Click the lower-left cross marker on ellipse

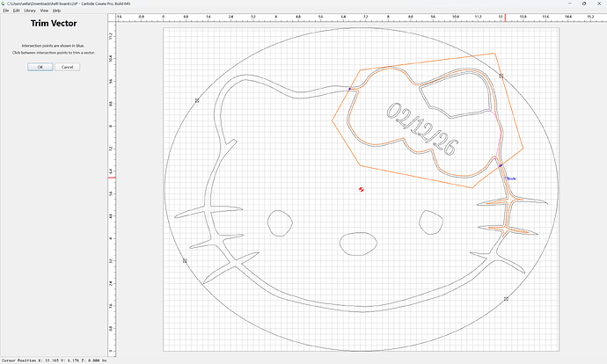click(x=185, y=261)
